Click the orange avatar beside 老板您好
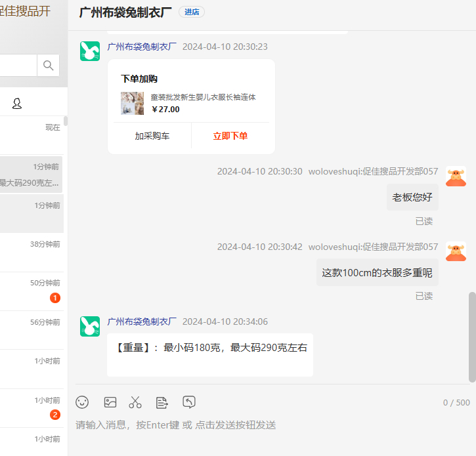 tap(456, 176)
